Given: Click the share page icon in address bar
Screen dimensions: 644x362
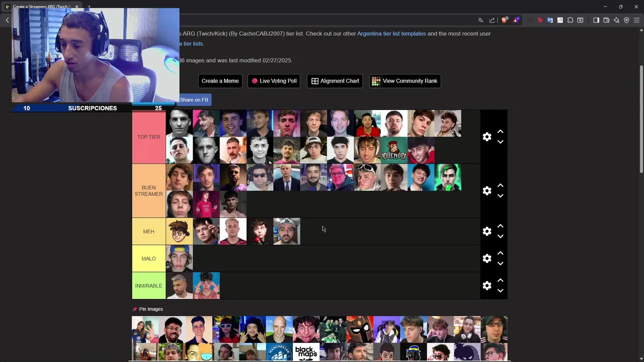Looking at the screenshot, I should coord(492,20).
